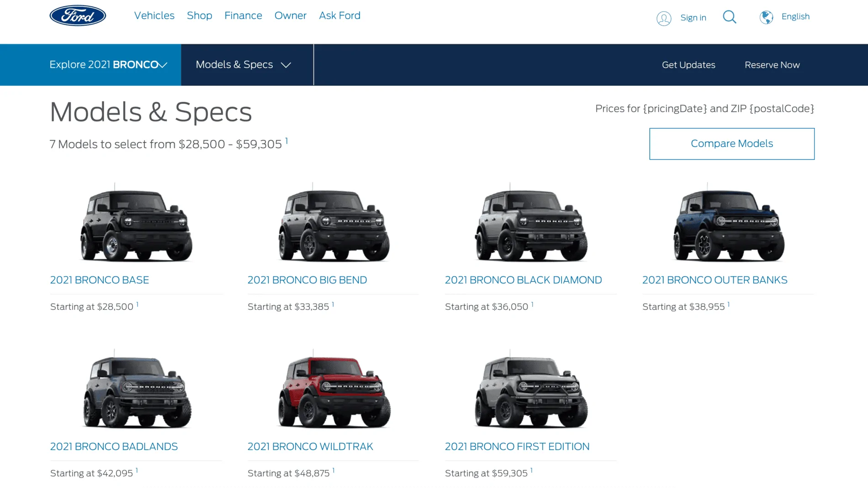
Task: Open the 2021 Bronco First Edition link
Action: pos(517,446)
